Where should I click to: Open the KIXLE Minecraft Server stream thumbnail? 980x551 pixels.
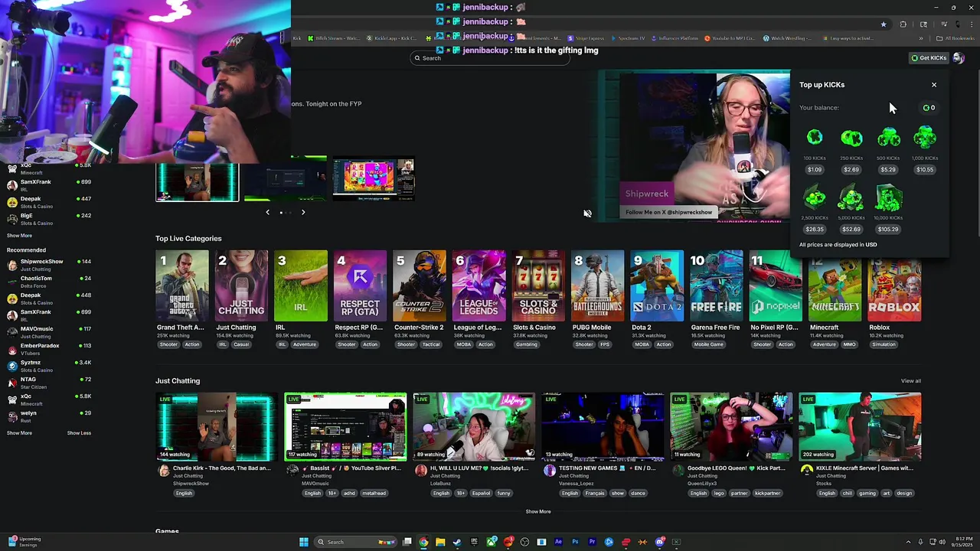[x=860, y=427]
